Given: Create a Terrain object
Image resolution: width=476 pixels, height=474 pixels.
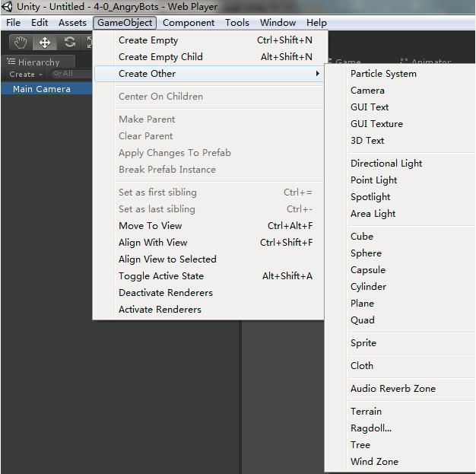Looking at the screenshot, I should click(401, 412).
